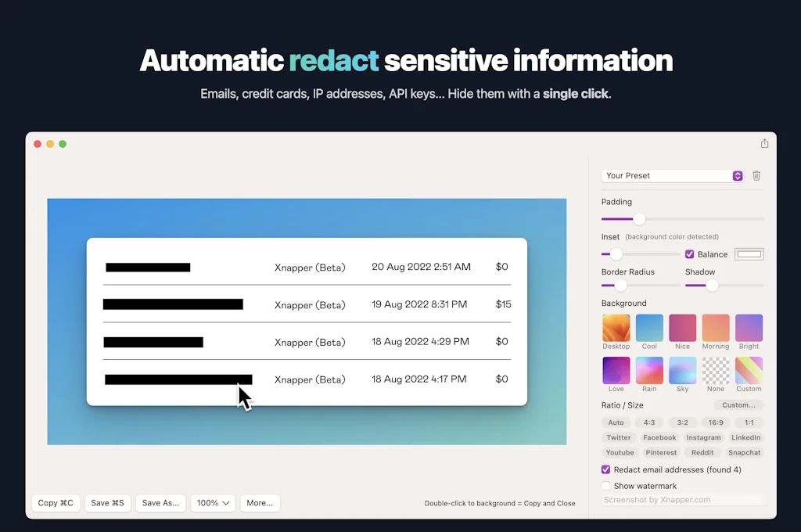This screenshot has height=532, width=801.
Task: Choose the Twitter size preset
Action: (x=619, y=438)
